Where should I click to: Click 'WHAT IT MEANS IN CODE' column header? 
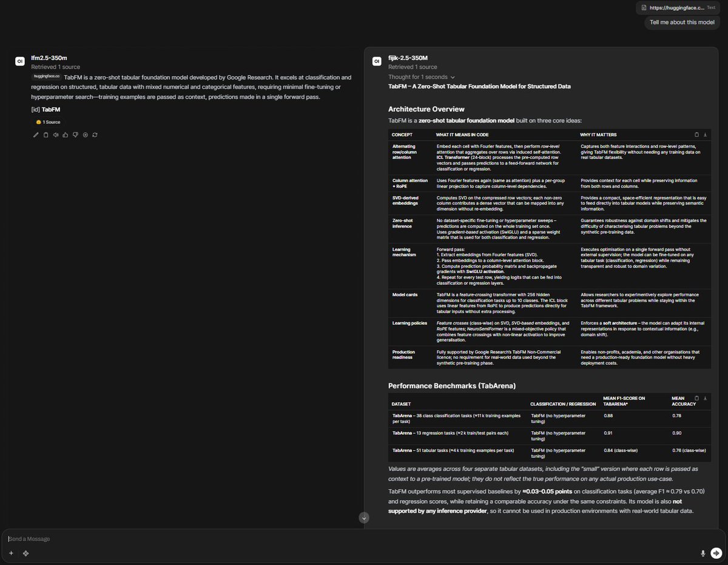point(462,134)
